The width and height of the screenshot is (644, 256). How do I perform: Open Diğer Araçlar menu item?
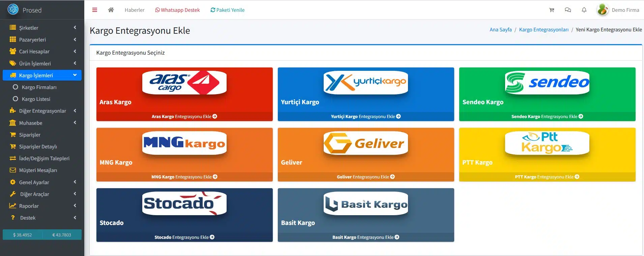(42, 194)
